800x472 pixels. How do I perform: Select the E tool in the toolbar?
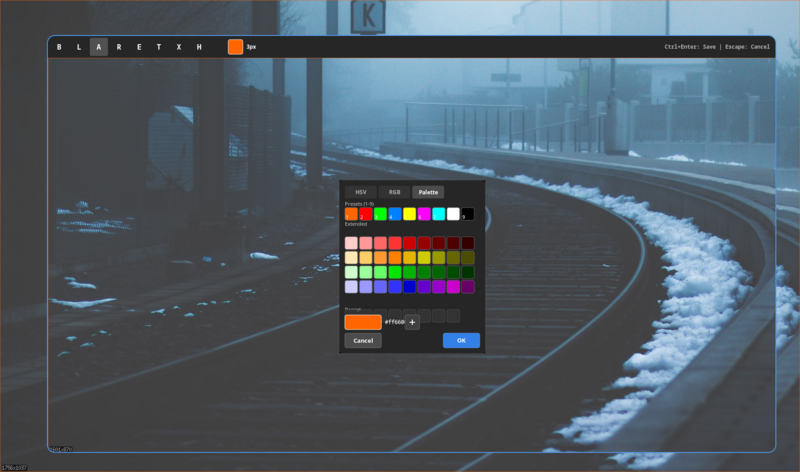(x=139, y=47)
